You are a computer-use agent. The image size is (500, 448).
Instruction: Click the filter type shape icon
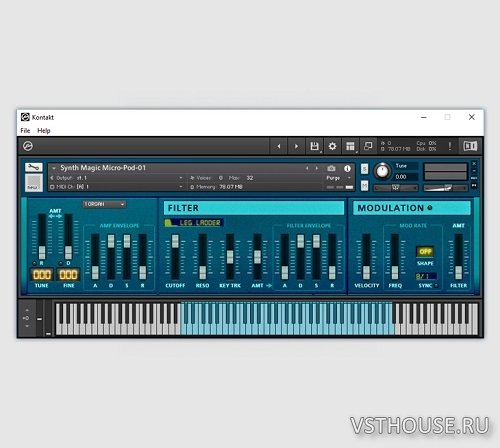pos(169,222)
